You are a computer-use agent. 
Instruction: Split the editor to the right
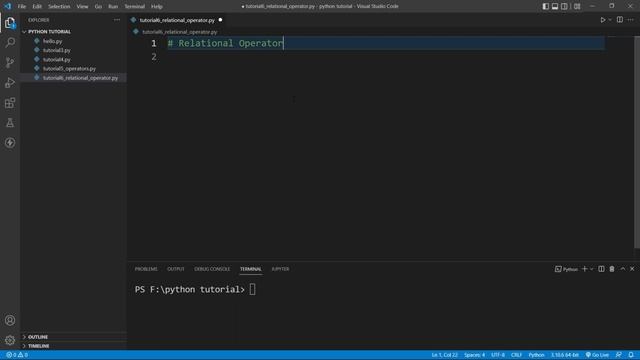620,20
